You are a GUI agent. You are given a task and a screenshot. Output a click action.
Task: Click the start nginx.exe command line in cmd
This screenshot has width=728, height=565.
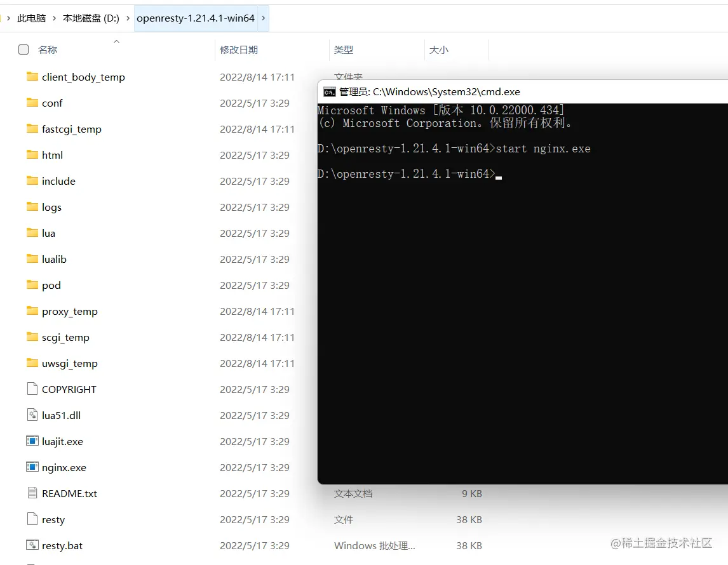pyautogui.click(x=454, y=149)
